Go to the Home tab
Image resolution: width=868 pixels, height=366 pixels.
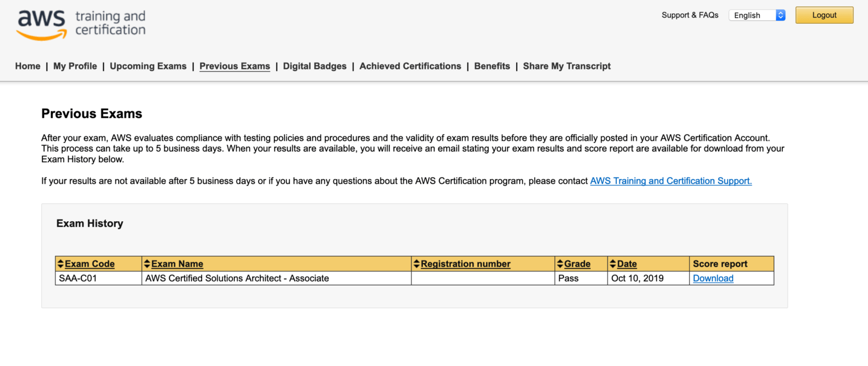point(28,66)
